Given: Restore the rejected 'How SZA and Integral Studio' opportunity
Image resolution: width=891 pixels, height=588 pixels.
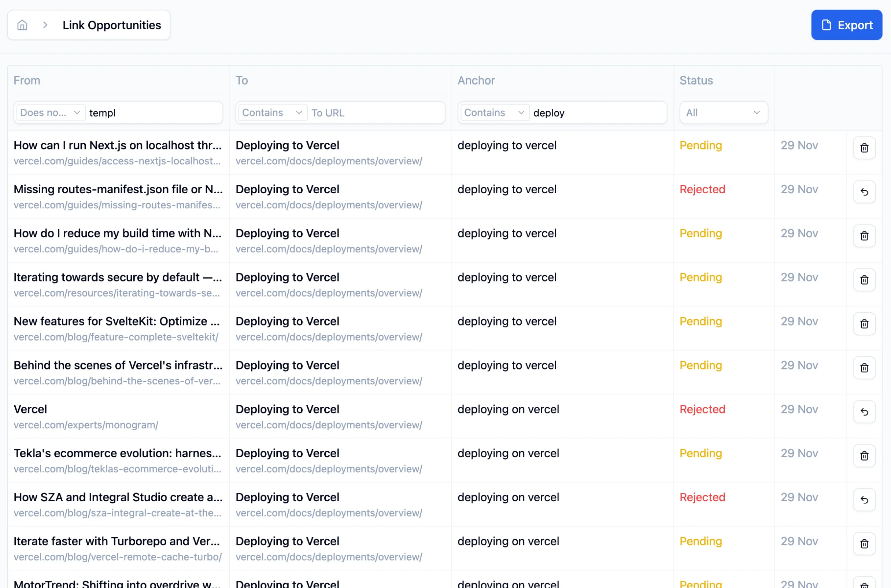Looking at the screenshot, I should 864,500.
